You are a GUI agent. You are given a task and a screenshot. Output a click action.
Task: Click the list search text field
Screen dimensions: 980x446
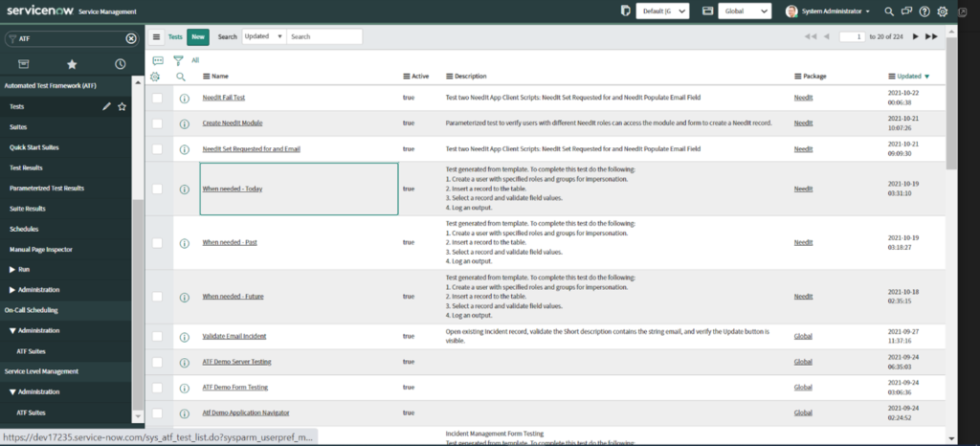click(x=324, y=37)
